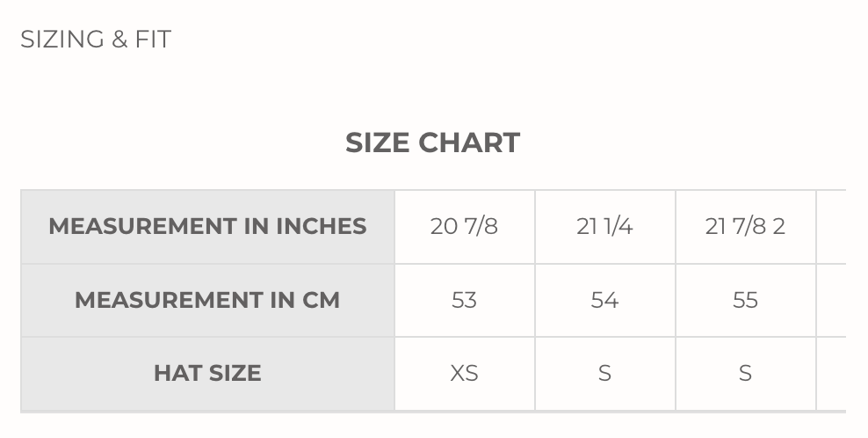Click the word FIT in the section heading
The height and width of the screenshot is (438, 868).
[x=153, y=40]
